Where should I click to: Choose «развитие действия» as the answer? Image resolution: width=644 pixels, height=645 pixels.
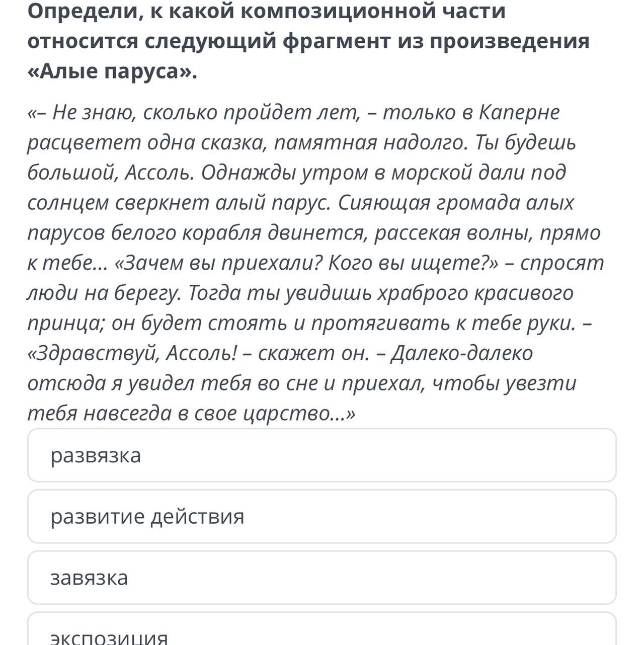(322, 517)
